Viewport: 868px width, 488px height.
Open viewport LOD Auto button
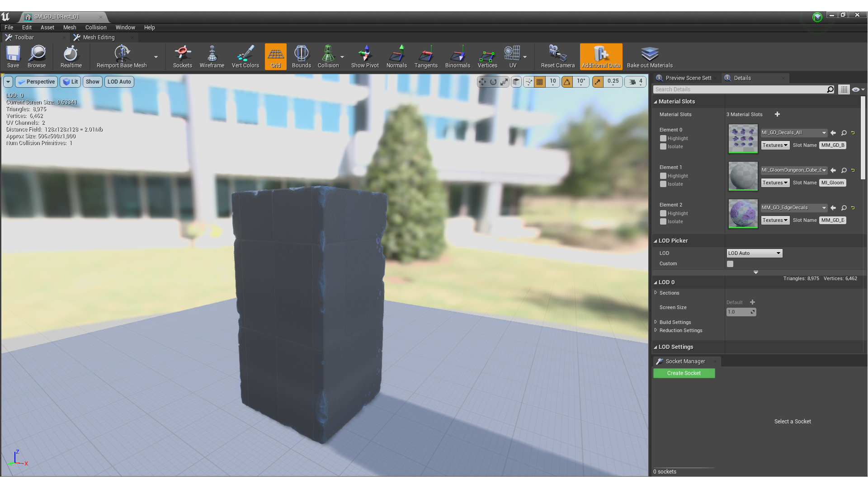tap(119, 82)
